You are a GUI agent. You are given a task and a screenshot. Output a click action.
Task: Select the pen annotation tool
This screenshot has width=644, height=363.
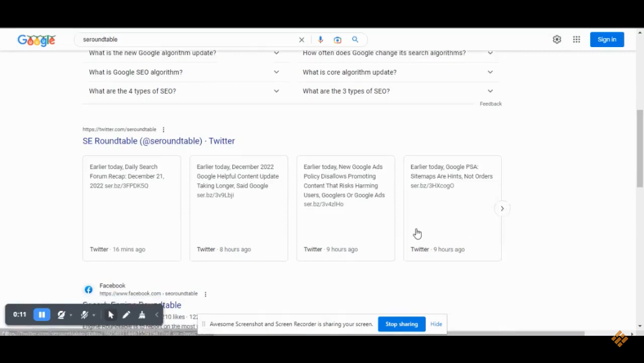pyautogui.click(x=126, y=315)
